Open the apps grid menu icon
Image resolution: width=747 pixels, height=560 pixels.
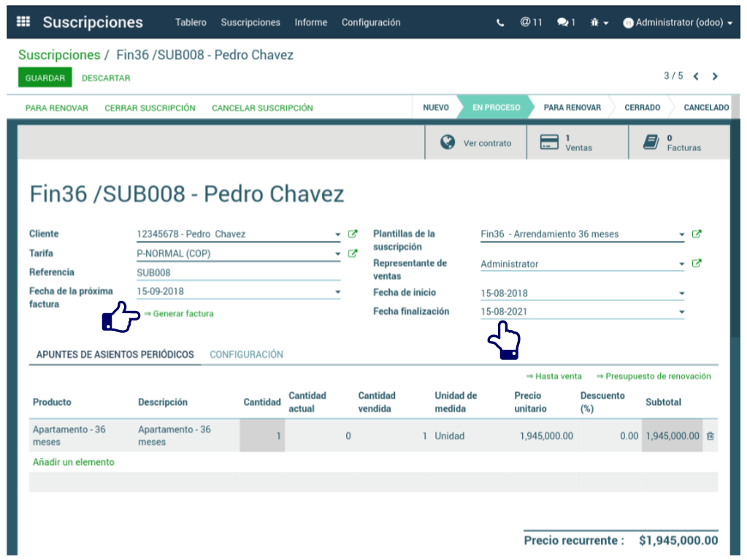(x=23, y=22)
